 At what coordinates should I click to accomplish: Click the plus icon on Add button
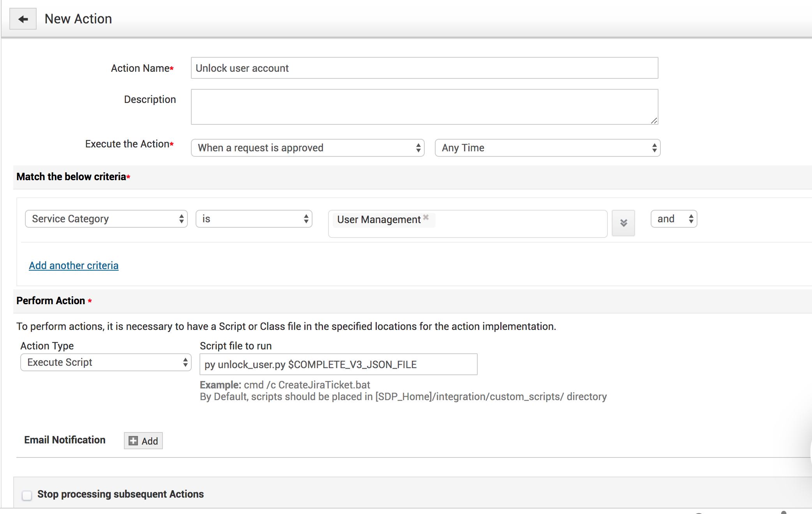(x=133, y=441)
